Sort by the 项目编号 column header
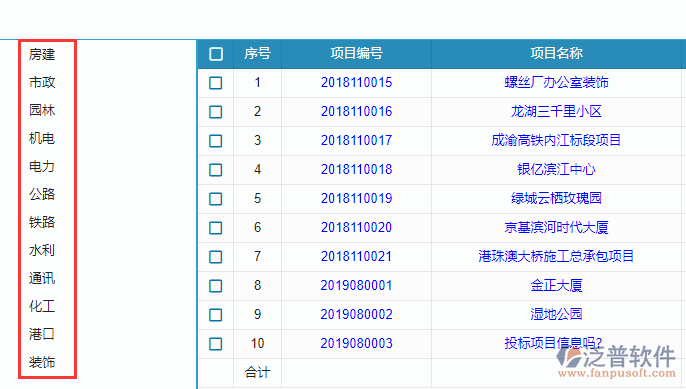Viewport: 686px width, 389px height. pos(357,53)
